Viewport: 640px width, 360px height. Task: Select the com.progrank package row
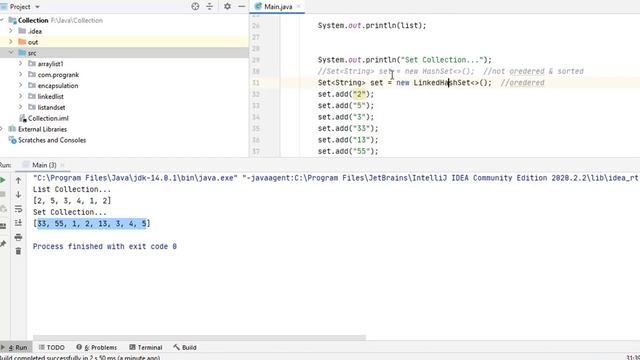[124, 75]
